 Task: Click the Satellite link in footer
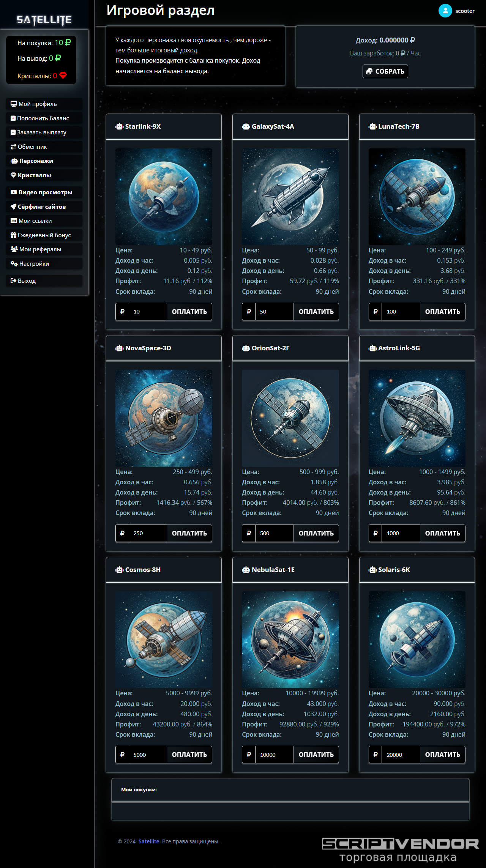[x=148, y=841]
